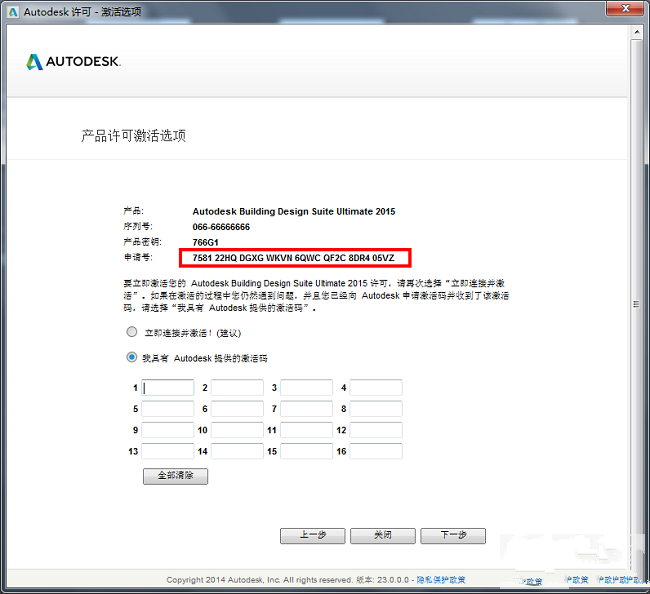Click the vertical scrollbar thumb

[x=637, y=304]
